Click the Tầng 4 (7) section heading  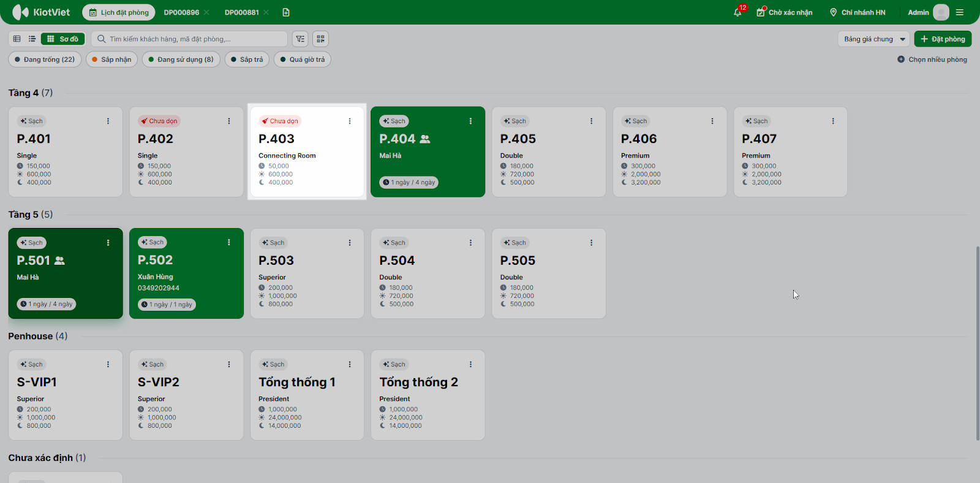[31, 93]
